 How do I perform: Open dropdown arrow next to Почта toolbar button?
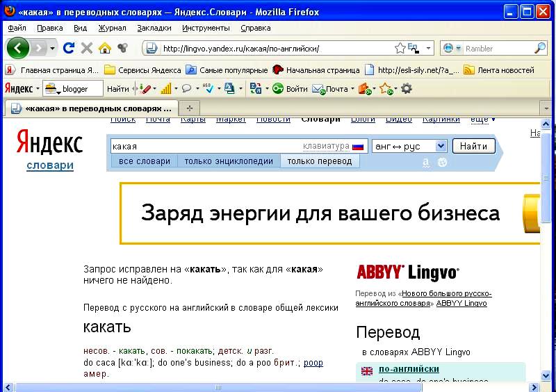coord(352,89)
